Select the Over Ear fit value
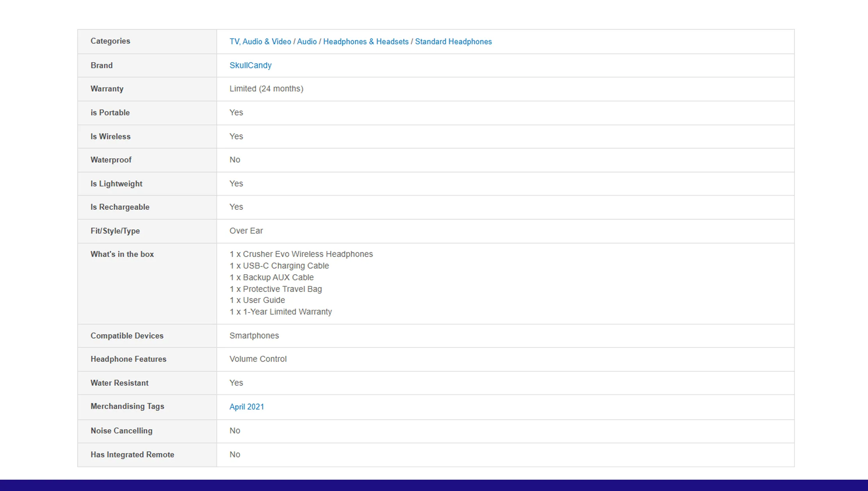 pyautogui.click(x=246, y=231)
